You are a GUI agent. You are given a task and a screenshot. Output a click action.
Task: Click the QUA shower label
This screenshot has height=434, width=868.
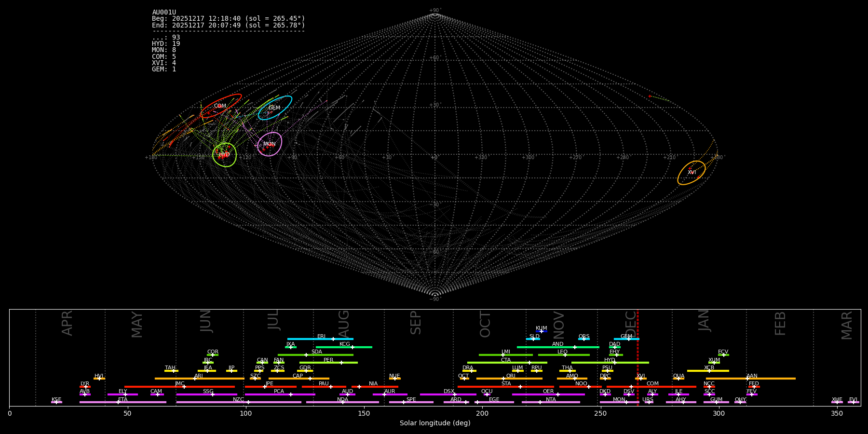pyautogui.click(x=678, y=376)
